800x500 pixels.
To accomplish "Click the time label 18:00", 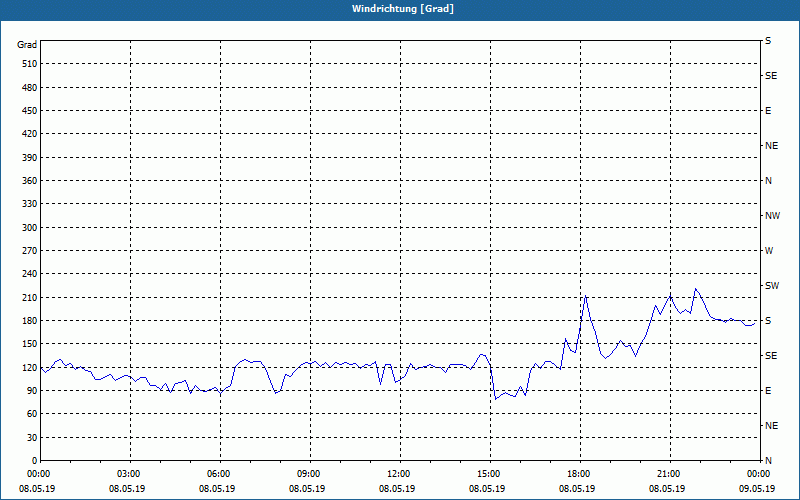I will (x=580, y=474).
